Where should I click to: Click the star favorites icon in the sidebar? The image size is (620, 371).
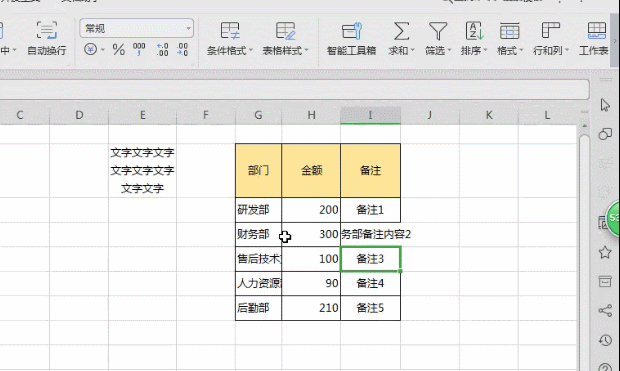pyautogui.click(x=605, y=252)
